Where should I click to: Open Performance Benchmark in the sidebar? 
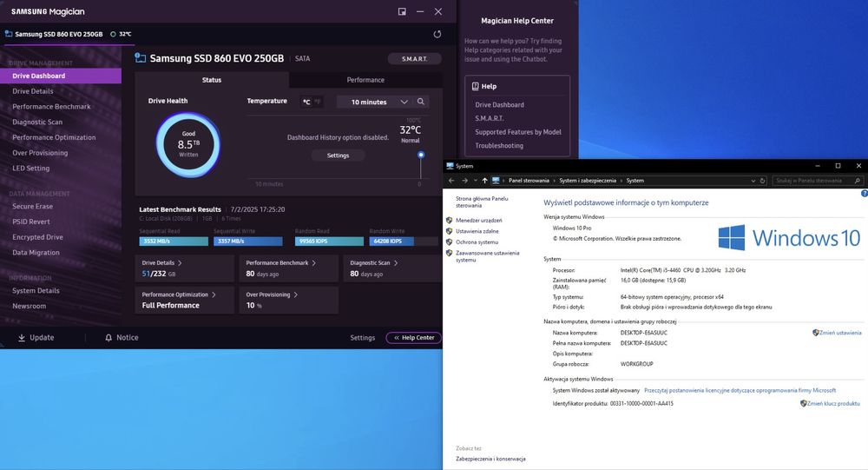tap(51, 106)
